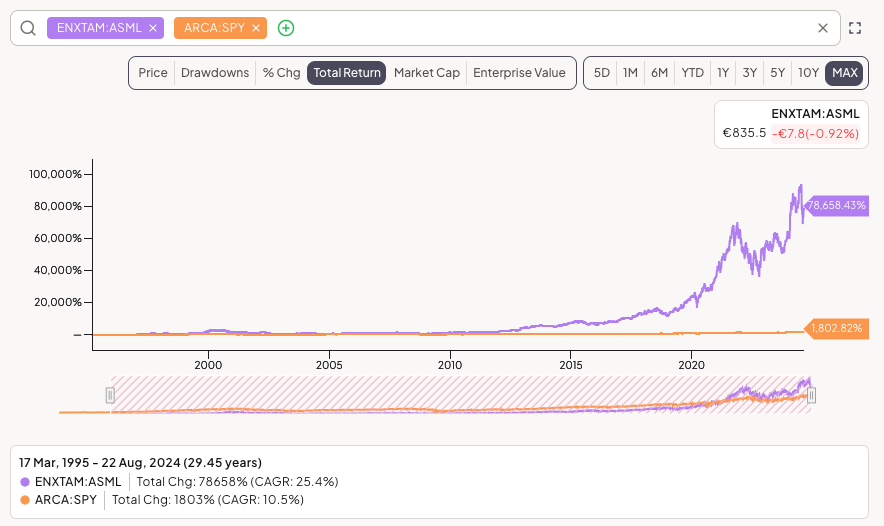The height and width of the screenshot is (526, 884).
Task: Click the ENXTAM:ASML title in price card
Action: point(815,113)
